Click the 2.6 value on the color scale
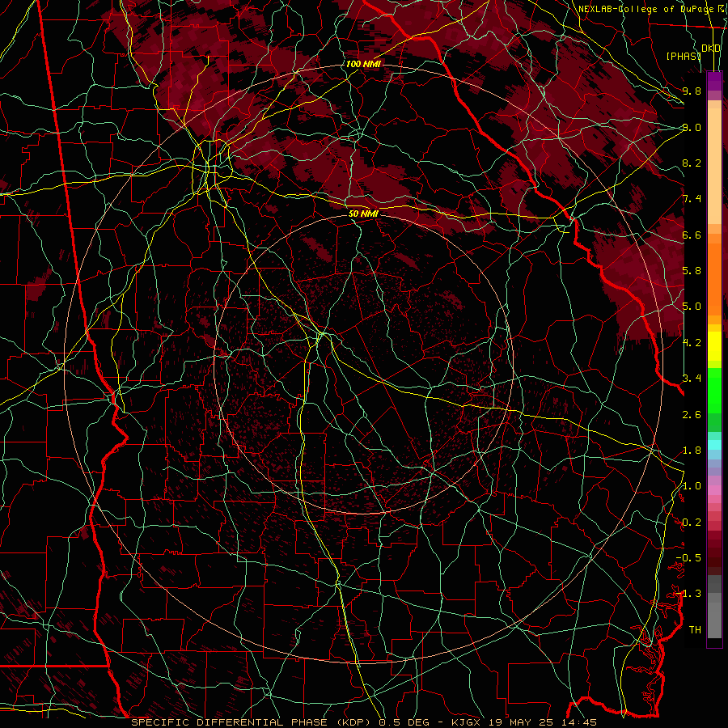This screenshot has height=728, width=728. 692,415
